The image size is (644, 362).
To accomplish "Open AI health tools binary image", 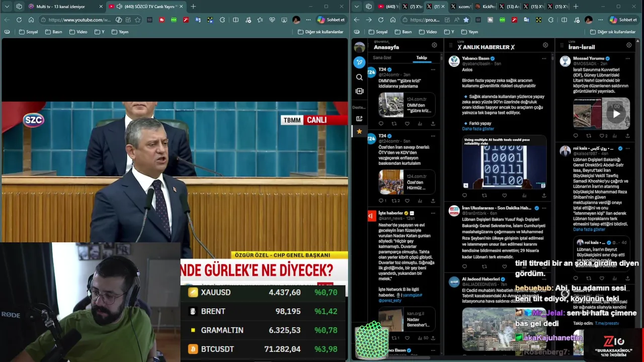I will pyautogui.click(x=504, y=162).
